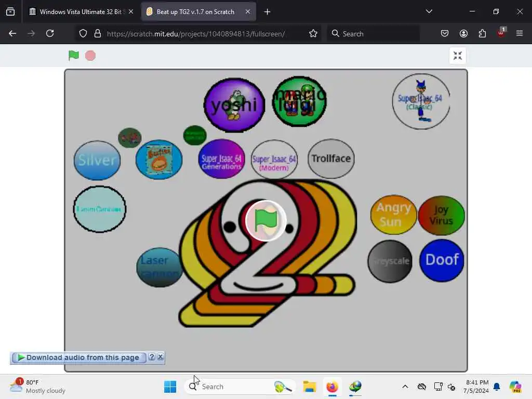The height and width of the screenshot is (399, 532).
Task: Select the Joy Virus effect
Action: pyautogui.click(x=441, y=216)
